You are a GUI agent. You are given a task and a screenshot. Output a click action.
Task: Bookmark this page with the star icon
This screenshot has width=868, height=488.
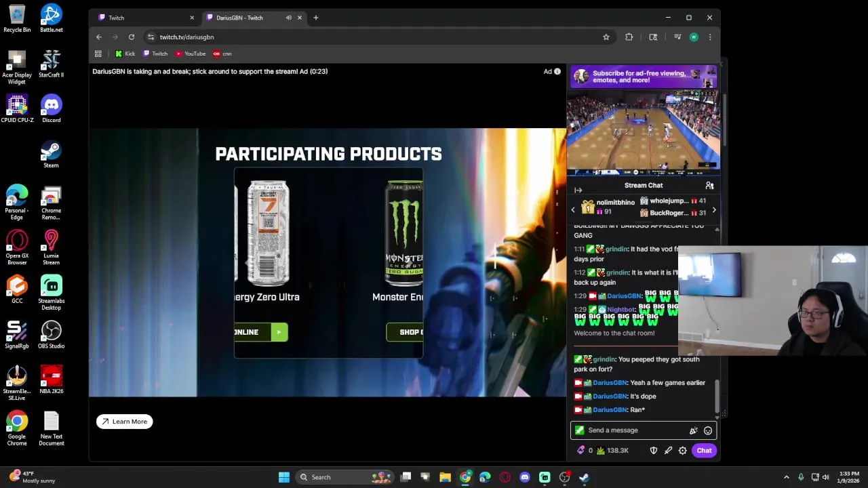(606, 37)
